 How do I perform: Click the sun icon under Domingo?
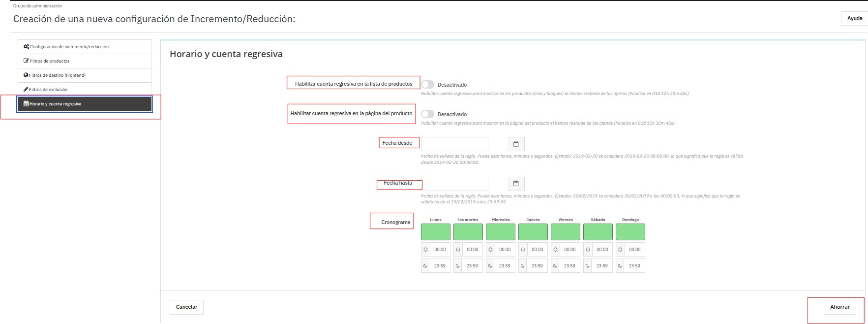coord(621,250)
